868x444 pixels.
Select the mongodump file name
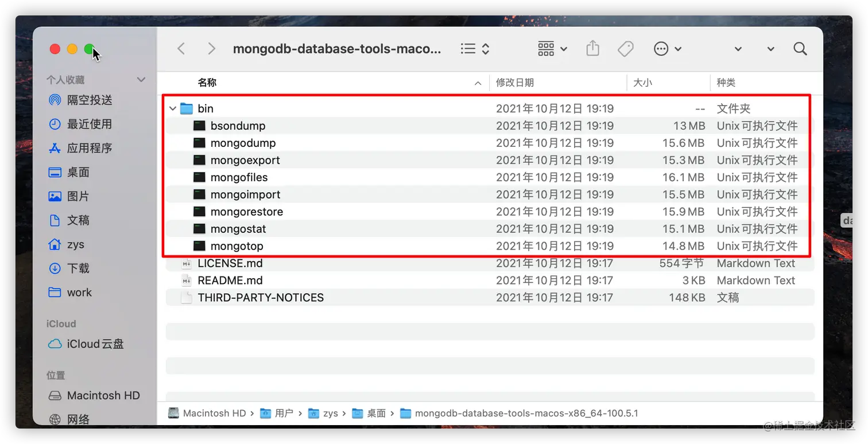click(x=243, y=143)
